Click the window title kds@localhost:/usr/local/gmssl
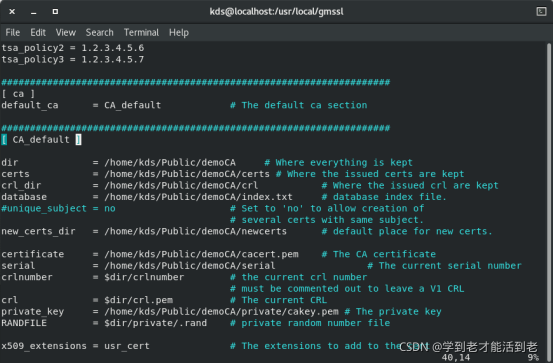The image size is (554, 363). coord(276,12)
